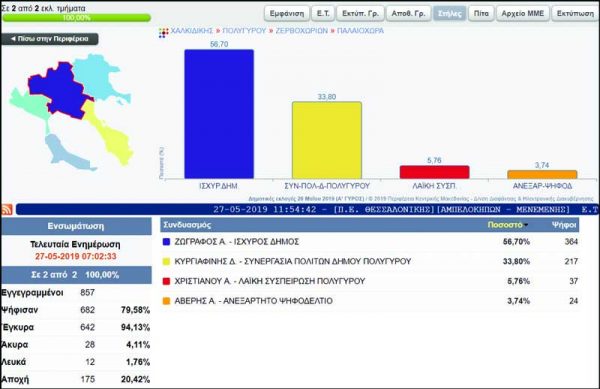This screenshot has width=600, height=389.
Task: Switch chart to Στήλες view
Action: tap(449, 13)
